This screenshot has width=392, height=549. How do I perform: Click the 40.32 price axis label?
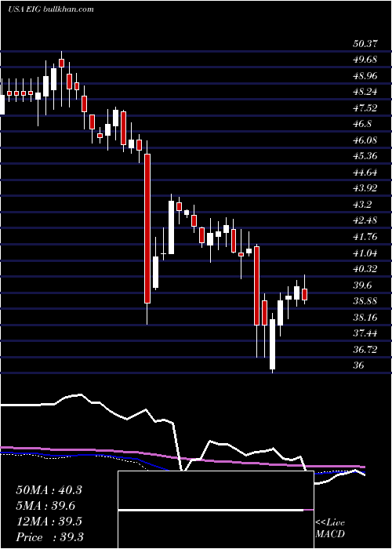coord(365,269)
